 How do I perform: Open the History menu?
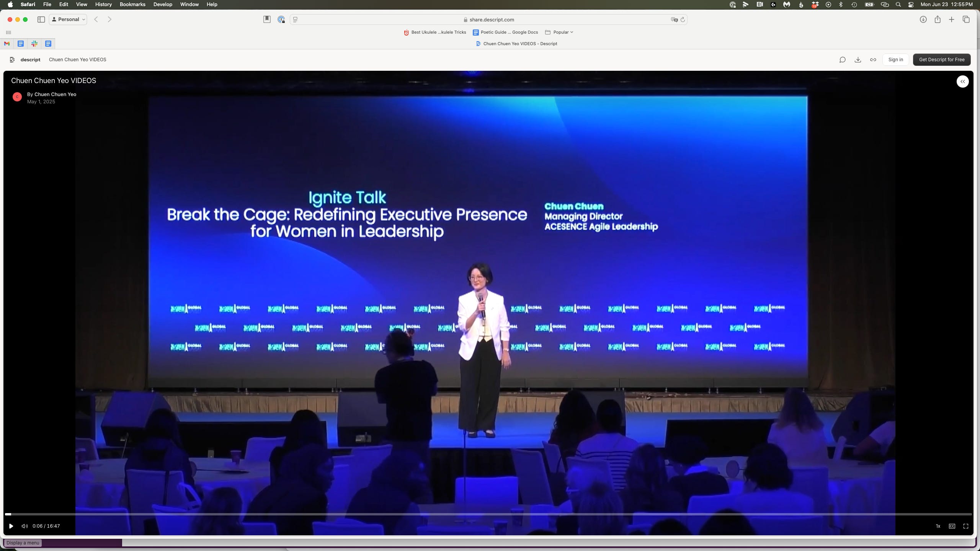point(103,5)
